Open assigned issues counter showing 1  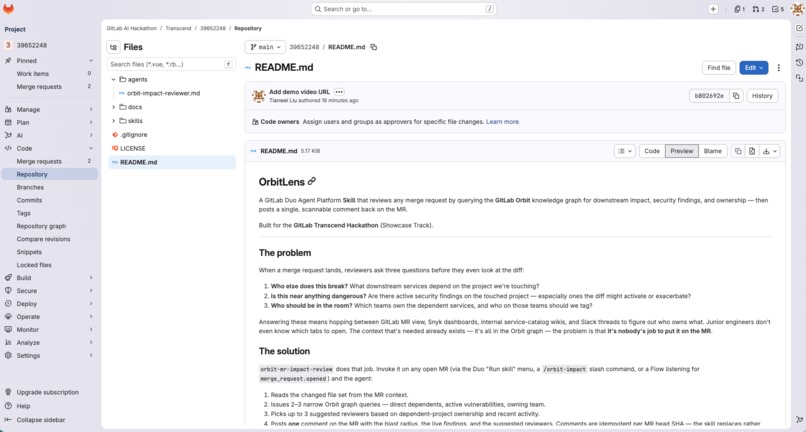pyautogui.click(x=740, y=9)
